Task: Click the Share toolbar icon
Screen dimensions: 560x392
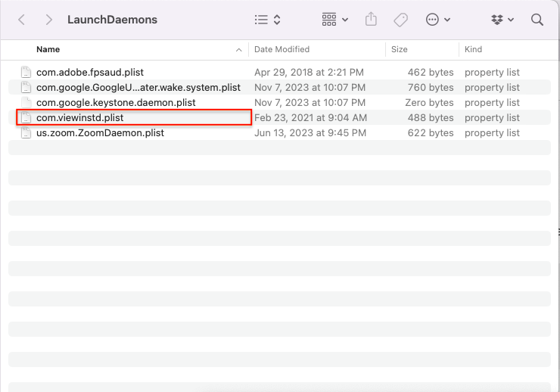Action: pos(371,19)
